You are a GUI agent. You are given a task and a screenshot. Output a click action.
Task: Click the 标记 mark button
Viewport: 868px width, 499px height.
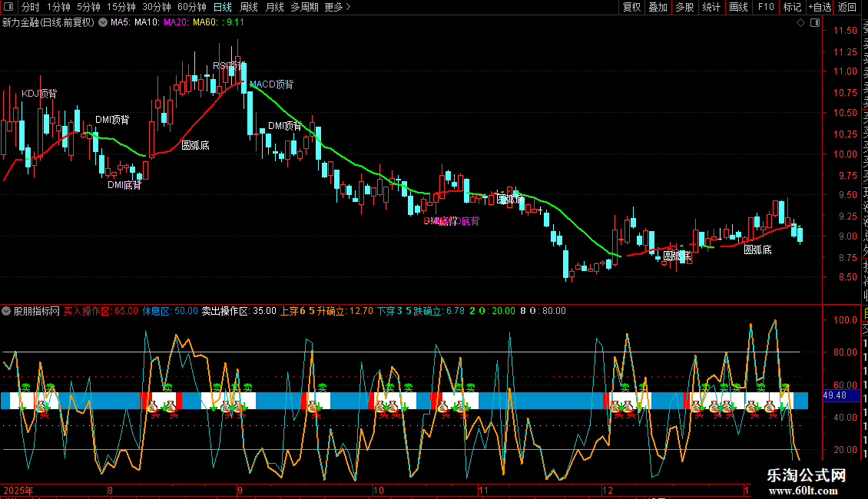(x=792, y=7)
